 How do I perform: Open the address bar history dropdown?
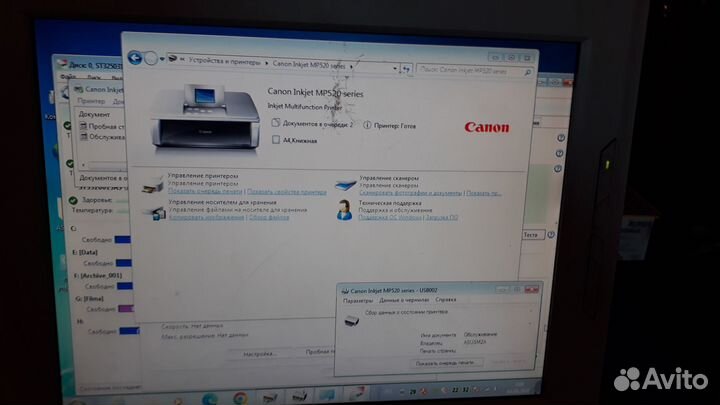(x=395, y=68)
